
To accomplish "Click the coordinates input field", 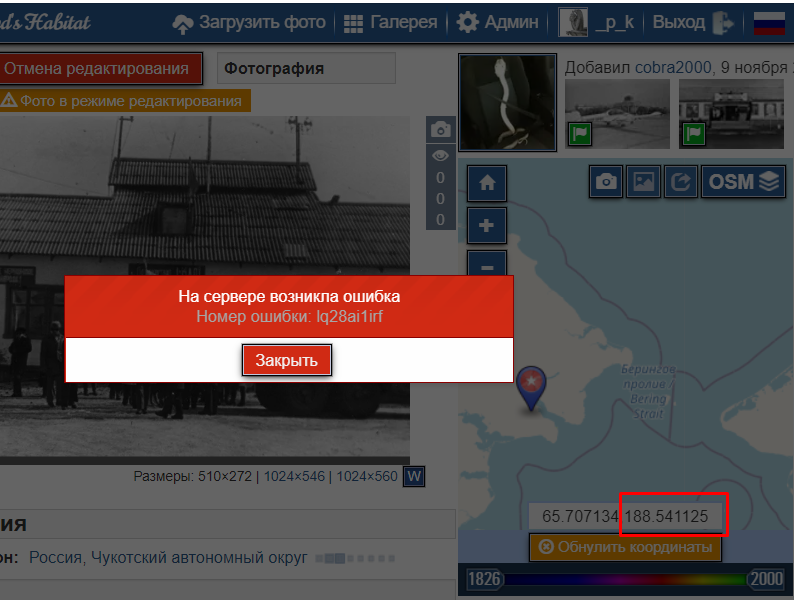I will [625, 516].
